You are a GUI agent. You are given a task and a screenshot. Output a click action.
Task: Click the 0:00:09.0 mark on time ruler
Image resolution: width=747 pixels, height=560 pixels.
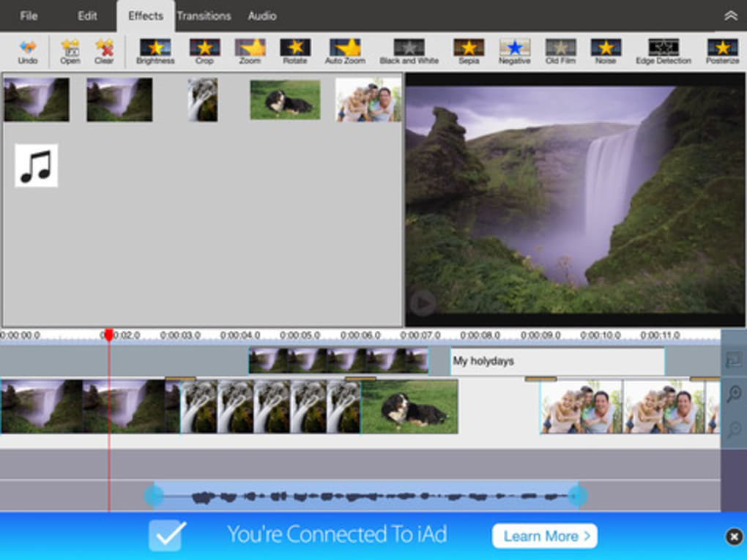[x=540, y=335]
